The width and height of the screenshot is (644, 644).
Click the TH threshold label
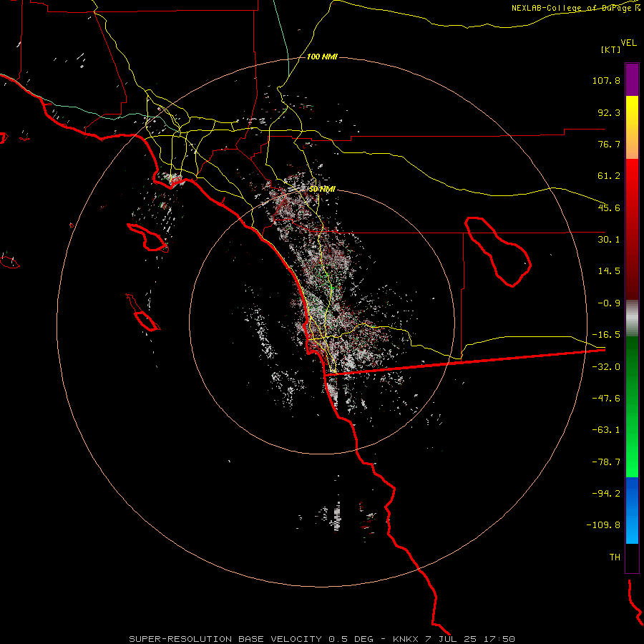pyautogui.click(x=615, y=557)
